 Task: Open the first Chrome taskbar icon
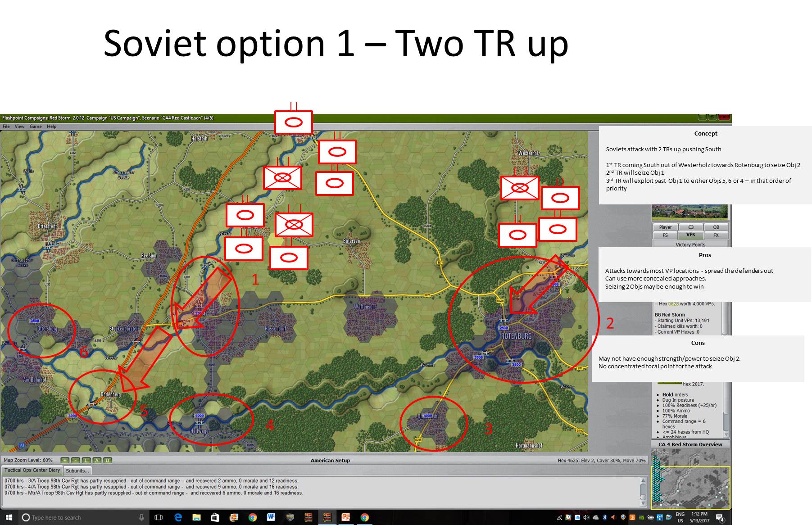(x=252, y=517)
